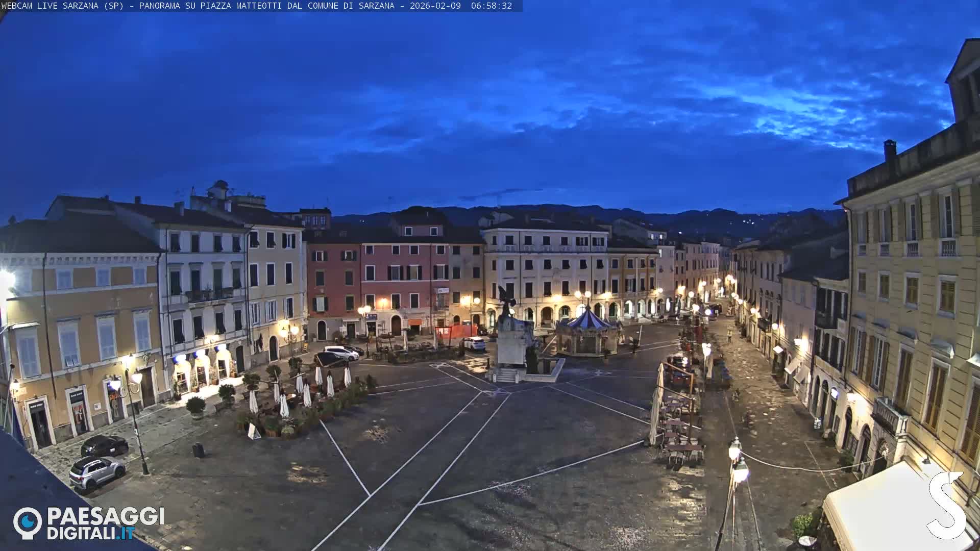
Task: Click the webcam title caption with timestamp
Action: point(257,6)
